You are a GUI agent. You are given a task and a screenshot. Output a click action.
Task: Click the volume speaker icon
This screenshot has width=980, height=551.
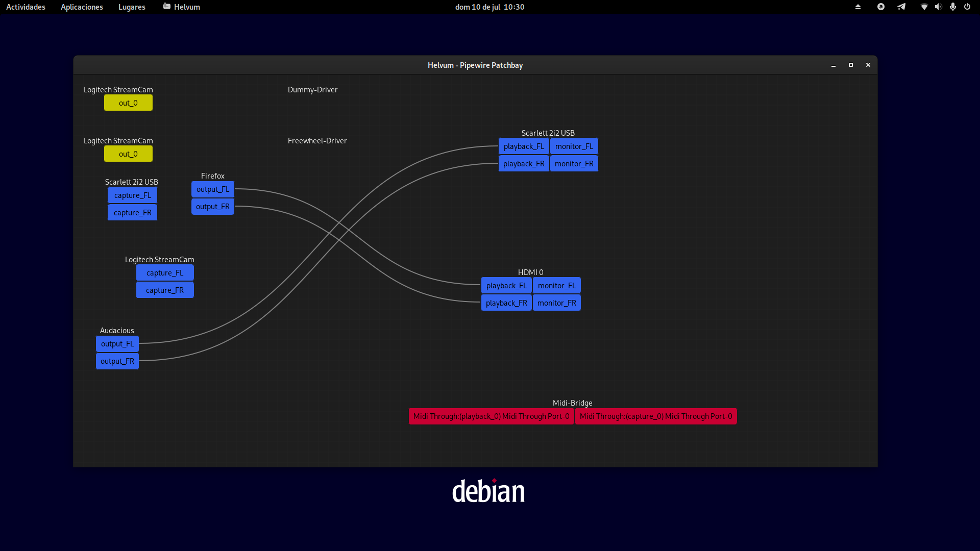pyautogui.click(x=938, y=7)
